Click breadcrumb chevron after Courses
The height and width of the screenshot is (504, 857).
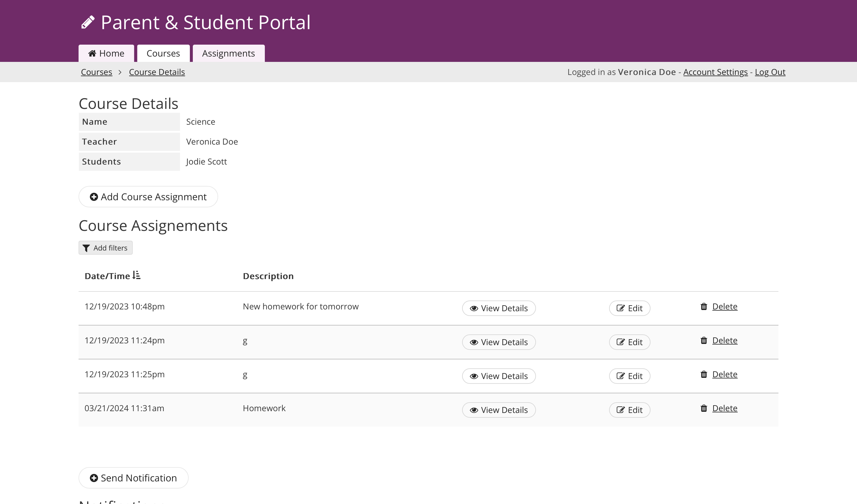click(x=120, y=72)
